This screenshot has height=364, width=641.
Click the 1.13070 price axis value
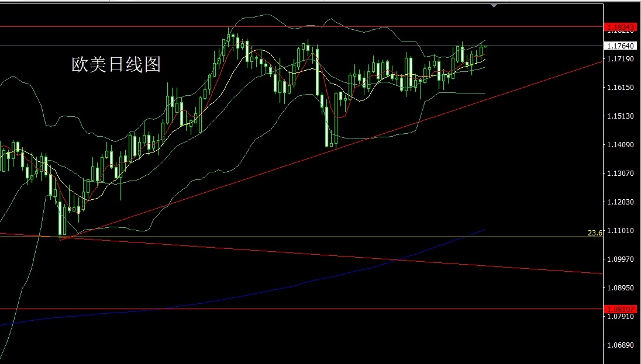(x=620, y=173)
